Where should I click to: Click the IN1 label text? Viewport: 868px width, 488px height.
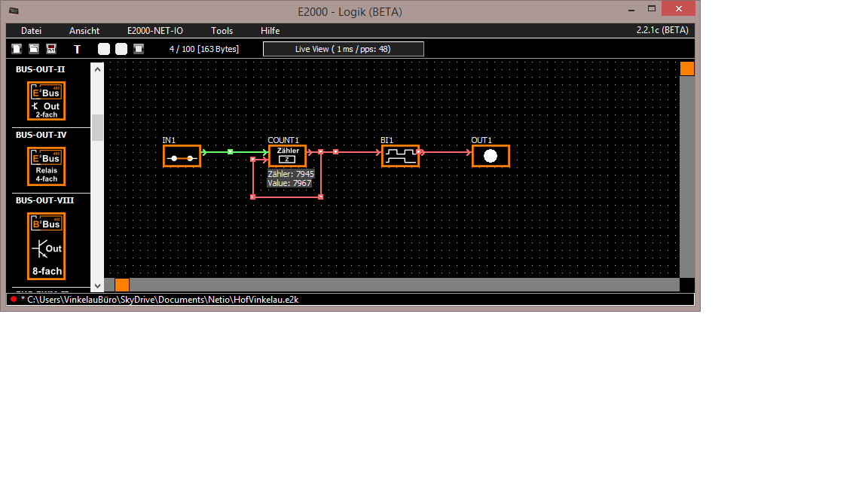tap(169, 140)
